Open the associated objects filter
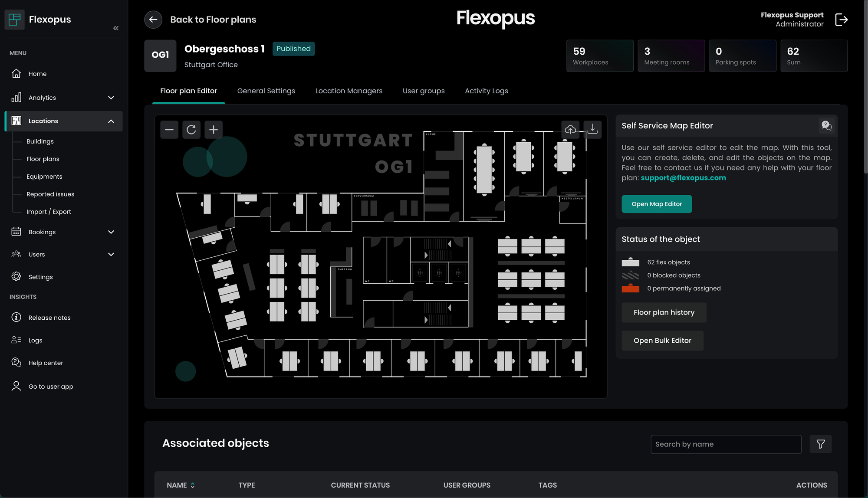Screen dimensions: 868x498 click(x=820, y=444)
